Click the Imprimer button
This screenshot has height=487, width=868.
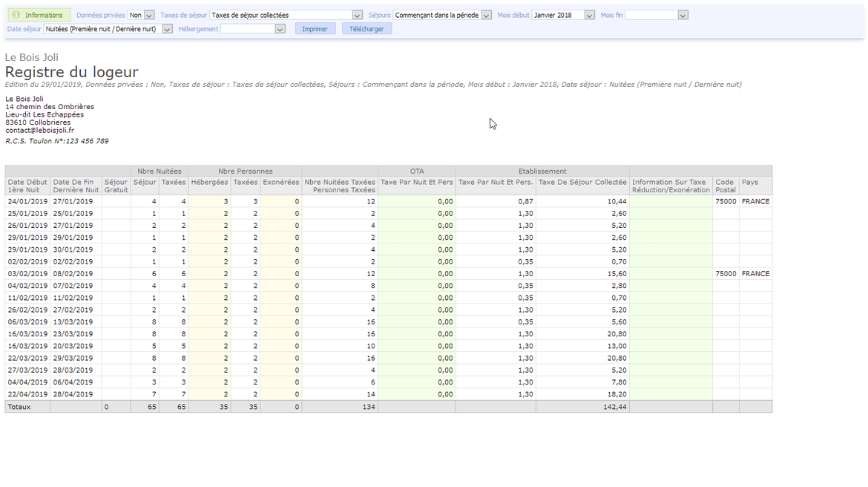[315, 29]
